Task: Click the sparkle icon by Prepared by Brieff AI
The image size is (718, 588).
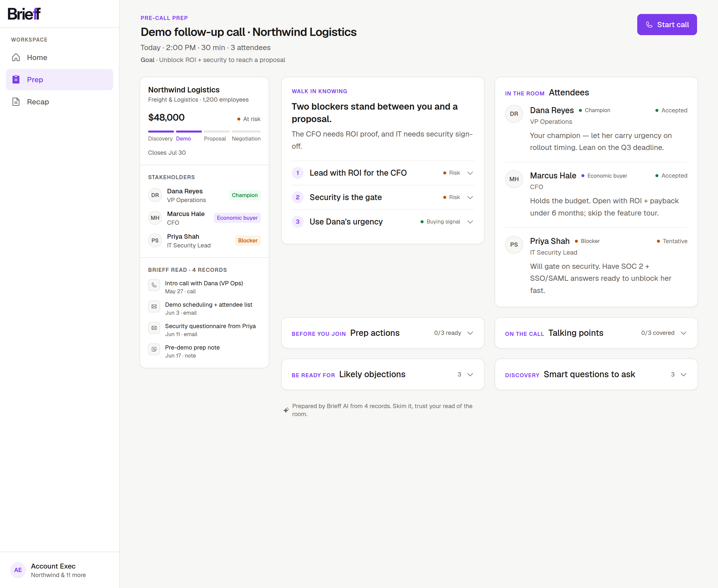Action: [x=286, y=410]
